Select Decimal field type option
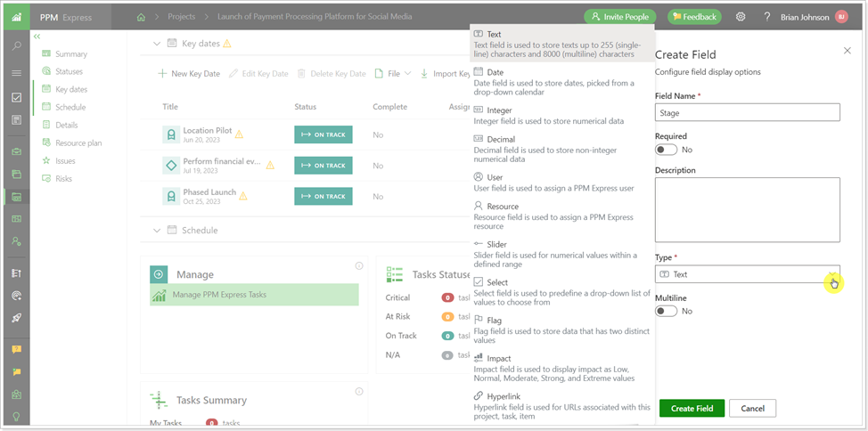868x431 pixels. coord(561,149)
